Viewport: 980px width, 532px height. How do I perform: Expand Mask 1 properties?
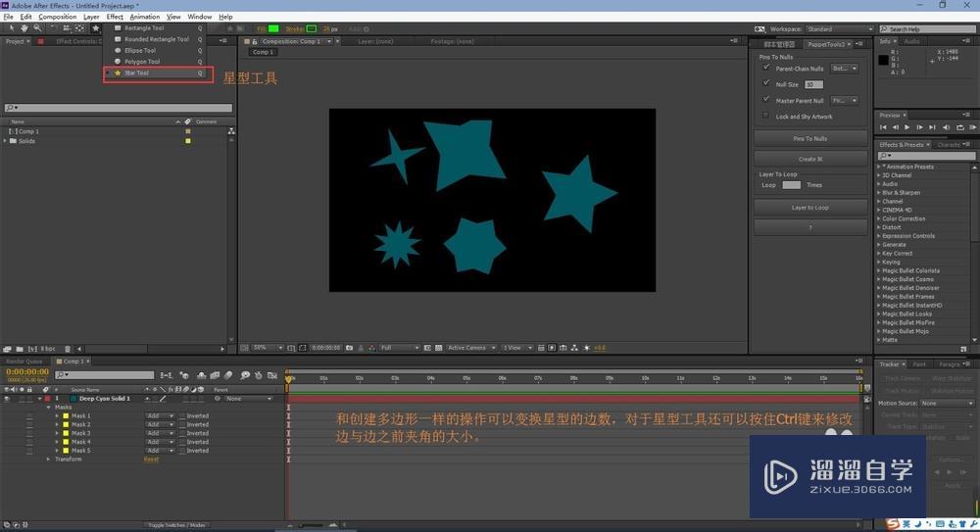point(57,415)
